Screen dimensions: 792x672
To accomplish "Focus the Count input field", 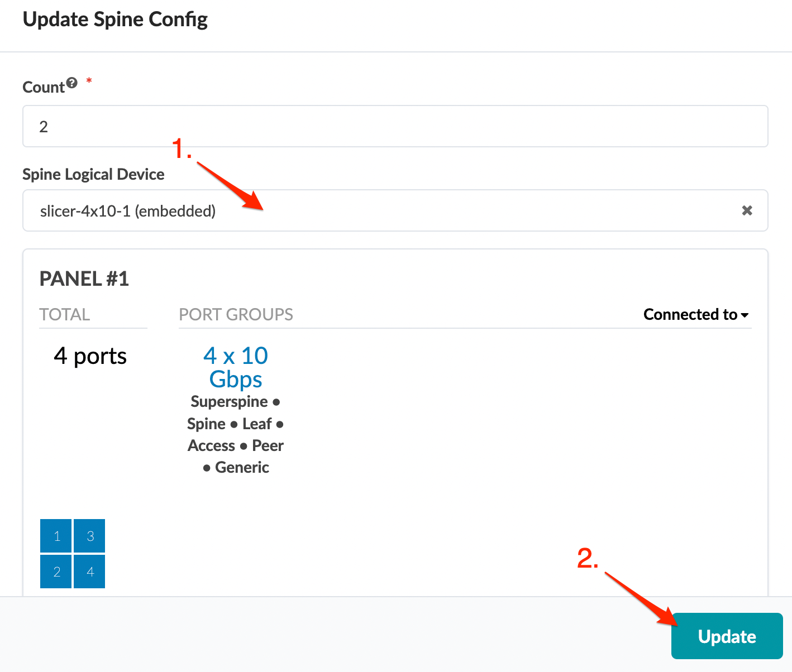I will (395, 127).
